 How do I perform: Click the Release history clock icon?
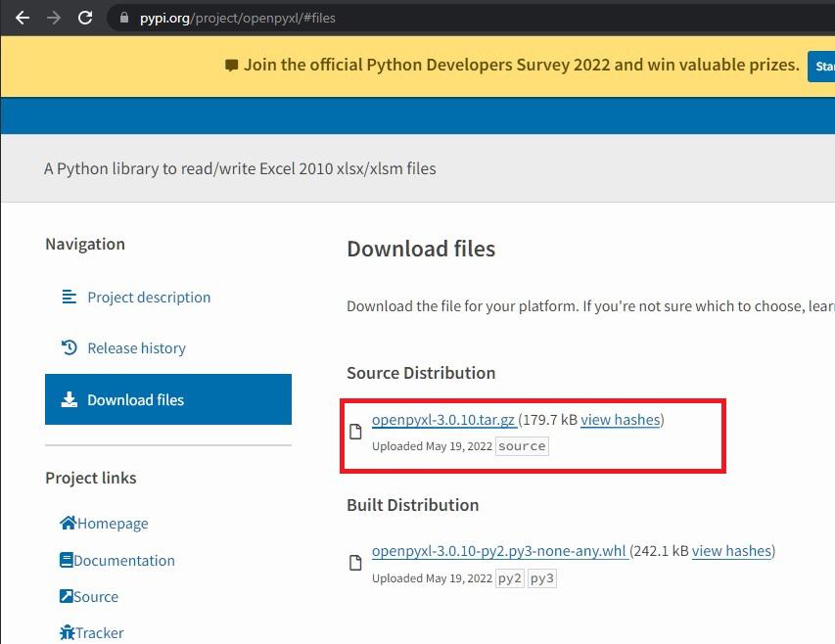coord(70,347)
